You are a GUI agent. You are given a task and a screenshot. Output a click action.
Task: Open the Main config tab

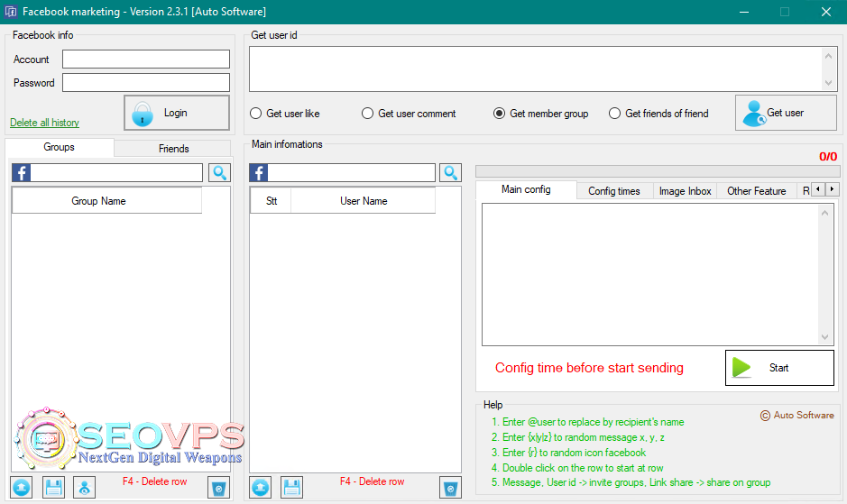(x=526, y=189)
